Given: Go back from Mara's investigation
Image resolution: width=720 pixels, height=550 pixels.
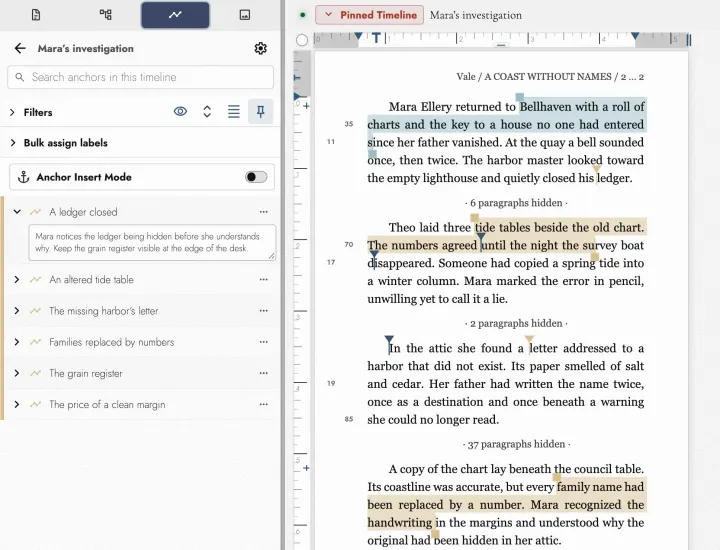Looking at the screenshot, I should coord(20,48).
